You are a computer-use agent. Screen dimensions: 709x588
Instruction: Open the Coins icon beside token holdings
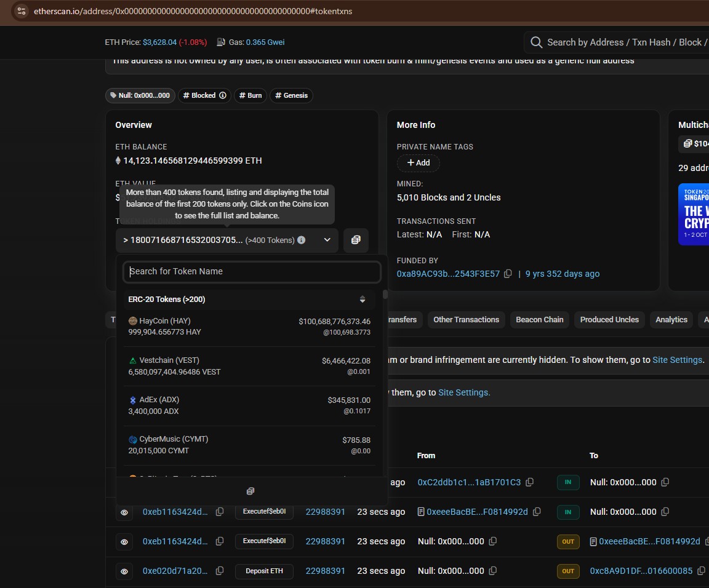(356, 240)
